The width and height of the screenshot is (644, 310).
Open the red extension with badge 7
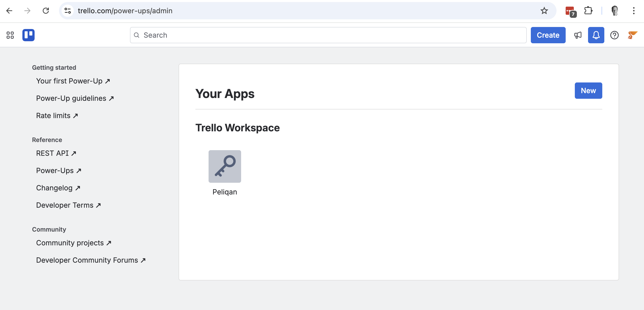point(570,11)
